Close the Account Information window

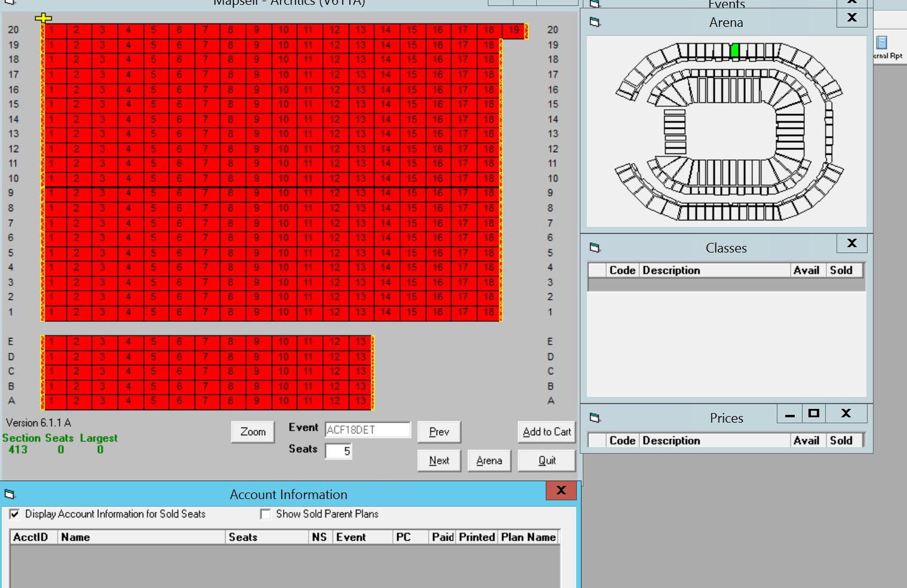tap(561, 490)
